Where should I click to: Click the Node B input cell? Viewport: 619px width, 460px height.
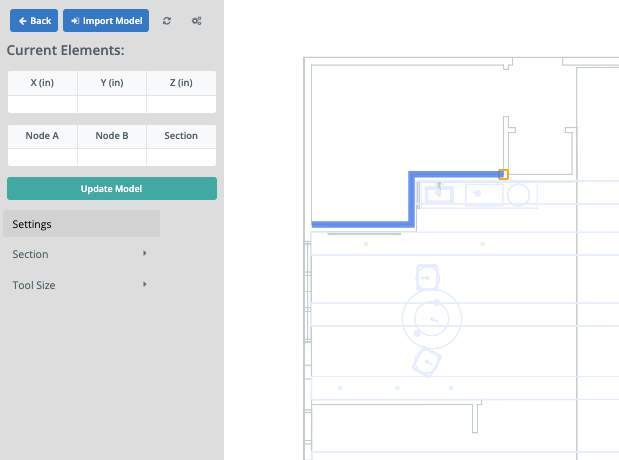(x=112, y=157)
